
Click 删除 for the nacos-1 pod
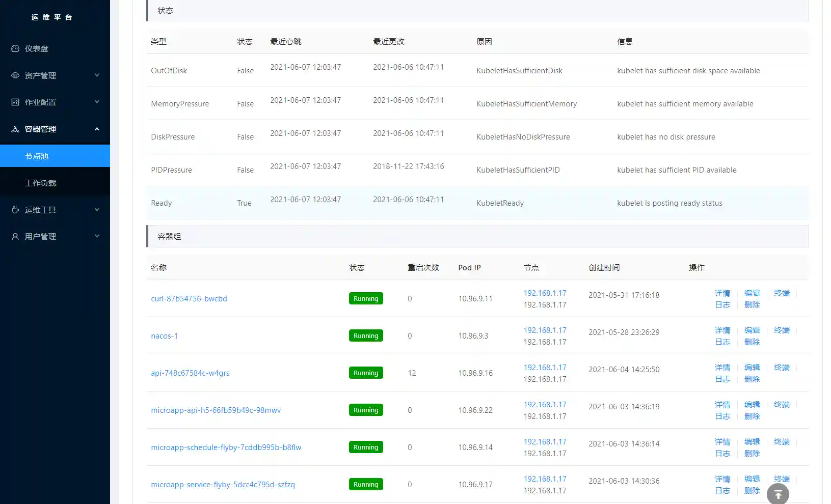coord(752,342)
